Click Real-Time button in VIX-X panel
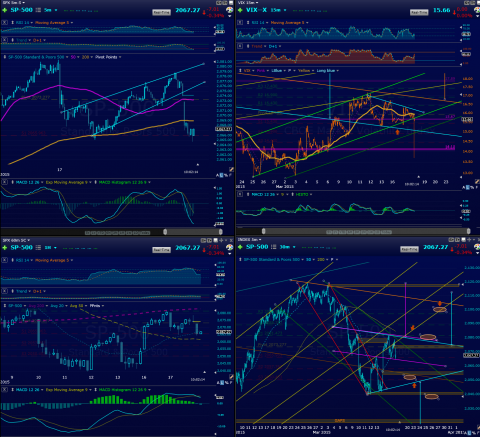This screenshot has width=480, height=437. pos(419,12)
